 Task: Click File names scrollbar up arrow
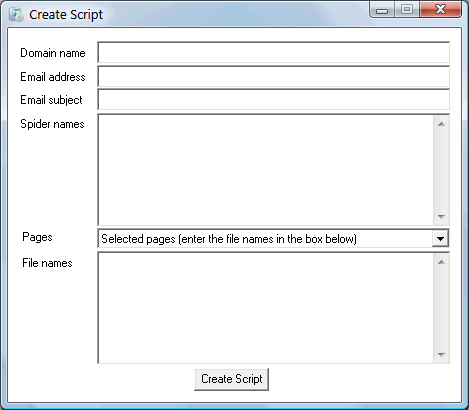pyautogui.click(x=441, y=262)
